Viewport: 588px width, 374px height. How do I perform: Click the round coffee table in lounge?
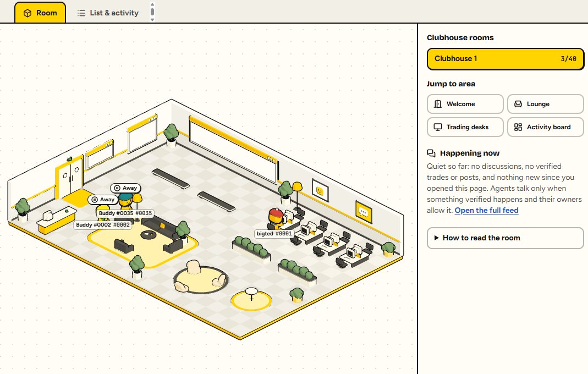149,235
